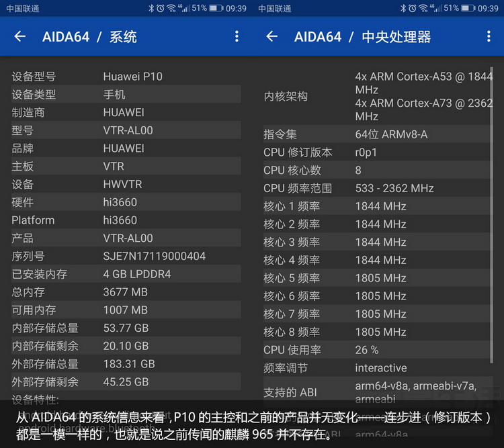The image size is (504, 448).
Task: Select the 内部存储总量 53.77 GB row
Action: (126, 328)
